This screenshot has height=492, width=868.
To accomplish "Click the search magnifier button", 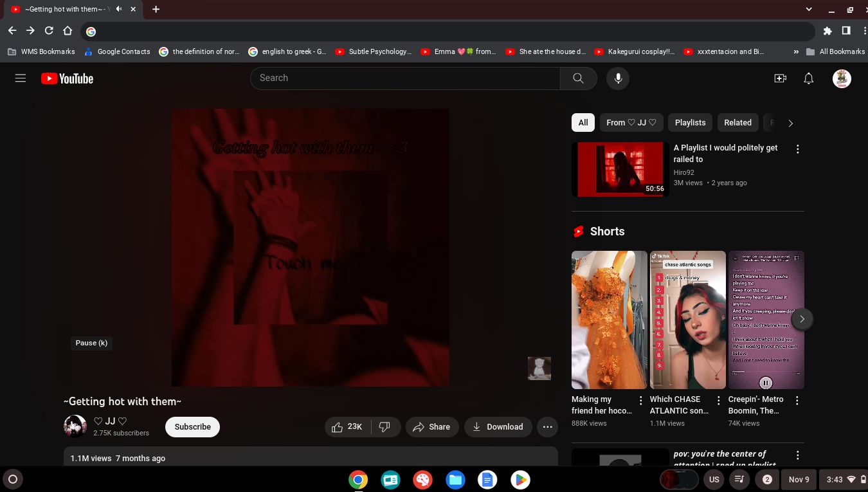I will click(578, 78).
